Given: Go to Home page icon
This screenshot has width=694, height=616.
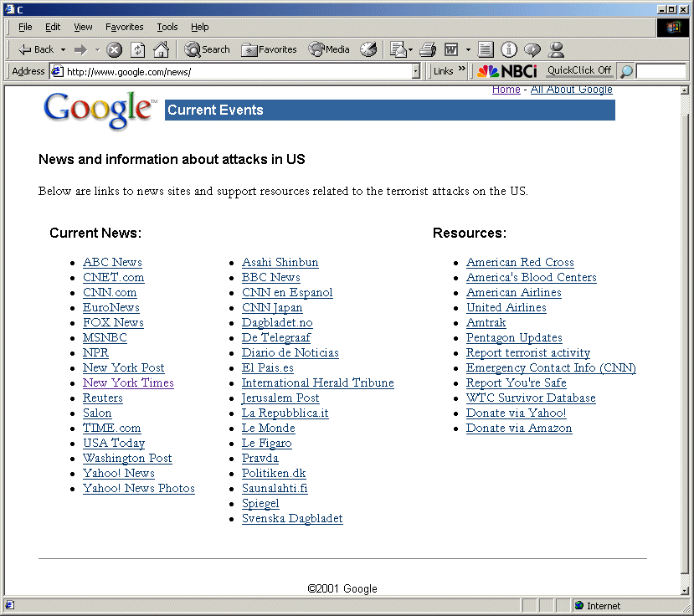Looking at the screenshot, I should point(161,50).
